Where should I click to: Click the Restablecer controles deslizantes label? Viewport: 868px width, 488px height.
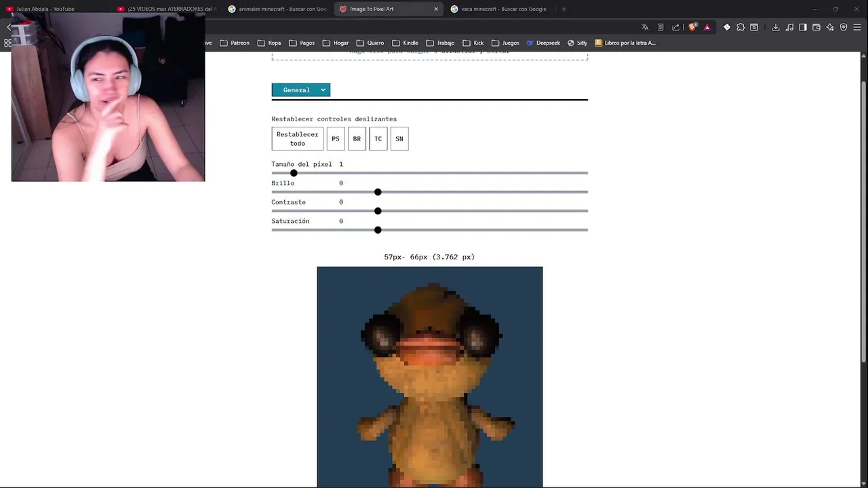click(334, 119)
